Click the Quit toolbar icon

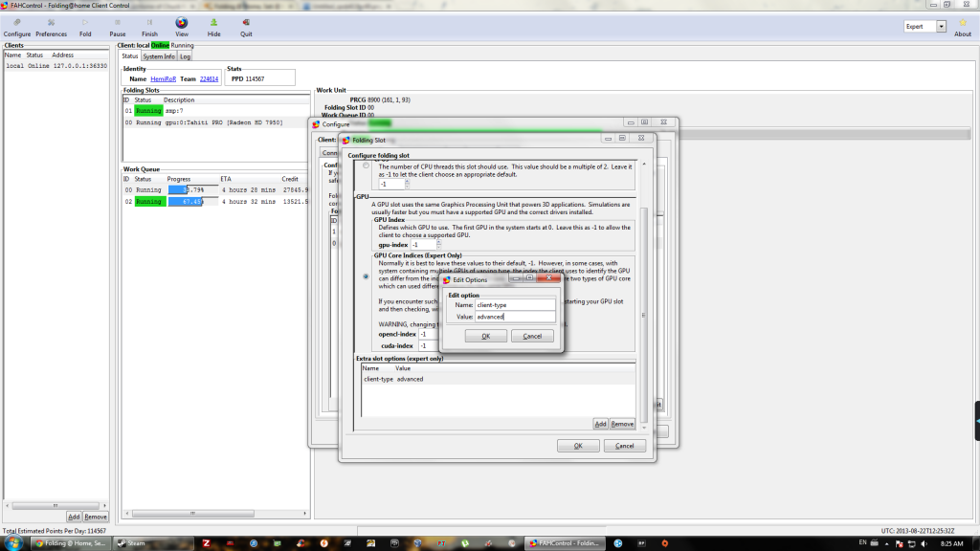[246, 27]
